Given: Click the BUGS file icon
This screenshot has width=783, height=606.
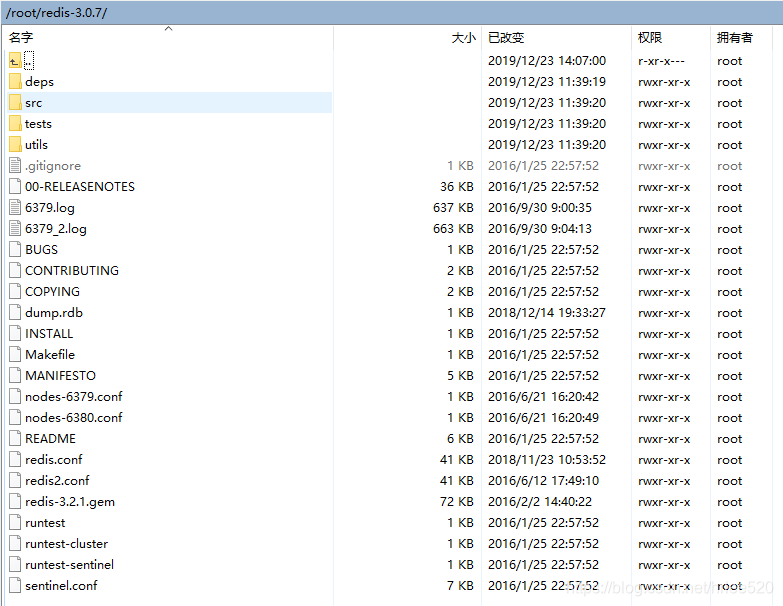Looking at the screenshot, I should coord(15,249).
